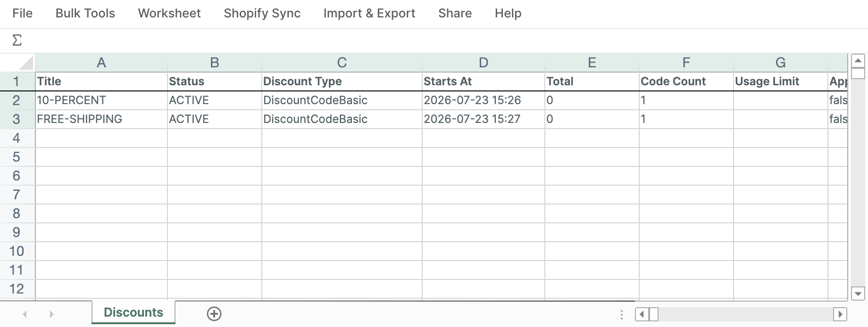Screen dimensions: 868x327
Task: Click vertical scrollbar down arrow
Action: [x=858, y=294]
